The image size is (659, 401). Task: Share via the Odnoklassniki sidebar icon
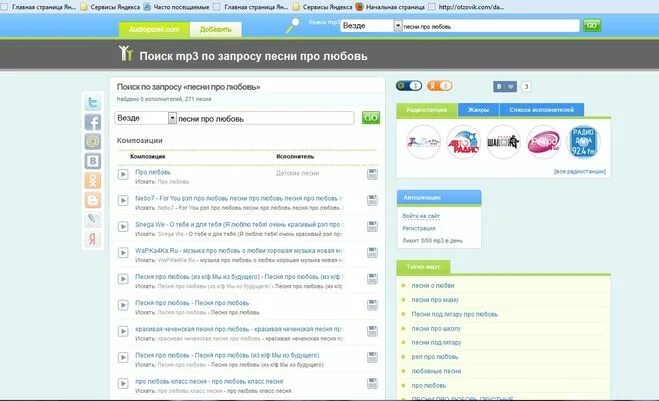[x=93, y=181]
